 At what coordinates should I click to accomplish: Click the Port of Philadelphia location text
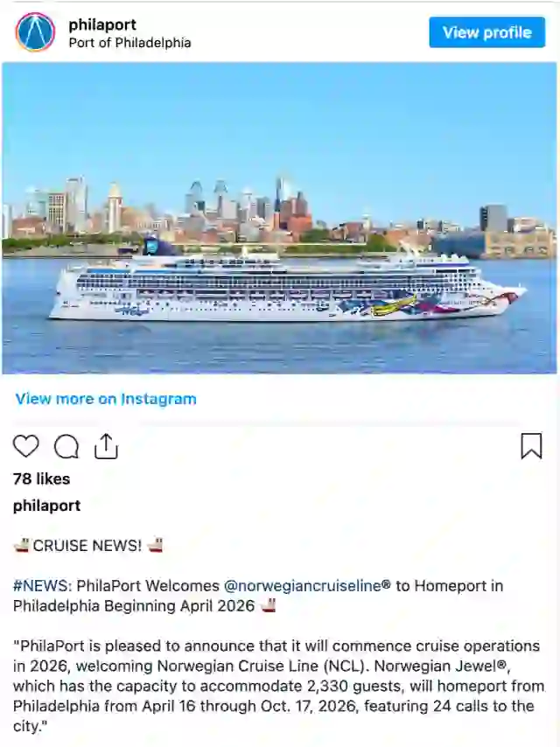(x=129, y=43)
